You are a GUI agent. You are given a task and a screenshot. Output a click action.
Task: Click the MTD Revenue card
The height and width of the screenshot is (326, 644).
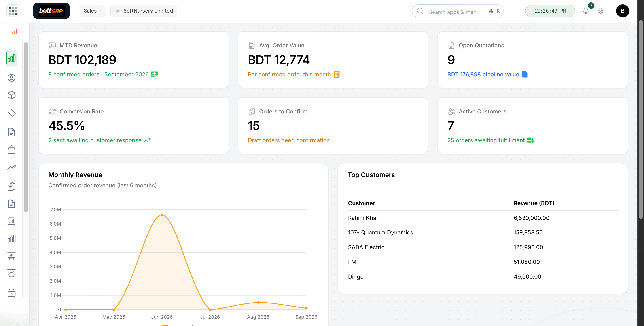133,60
